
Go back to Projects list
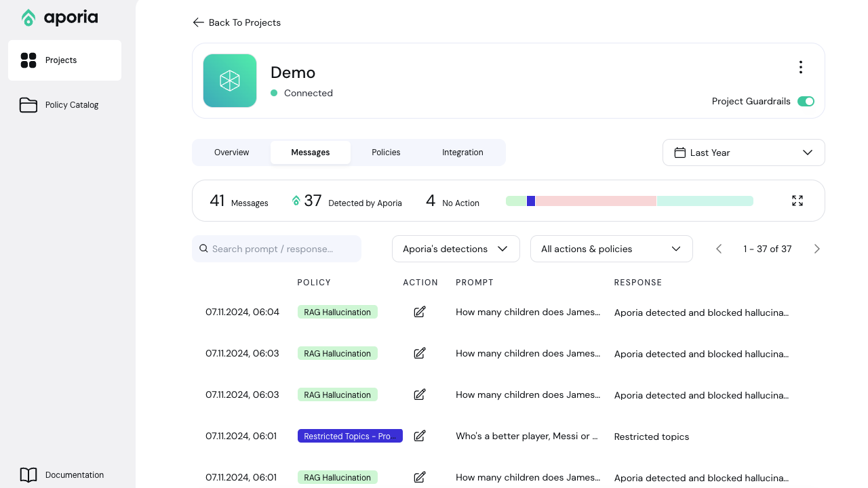tap(237, 22)
